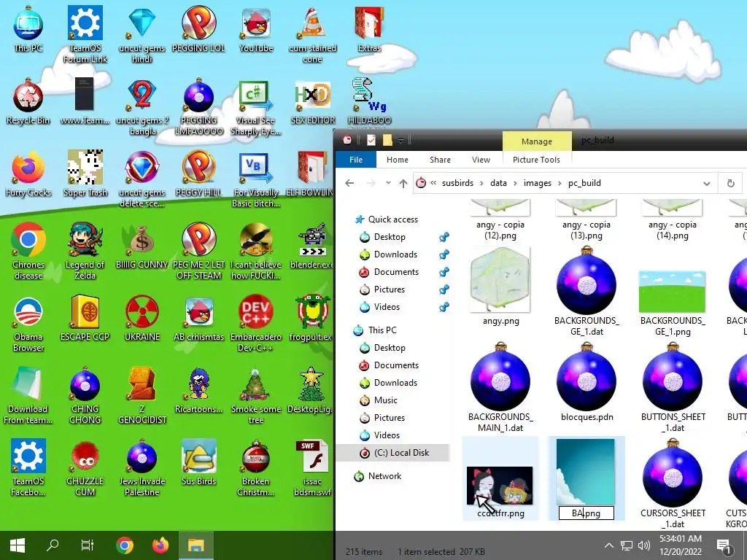Select the BACKGROUNDS_MAIN_1.dat file
The width and height of the screenshot is (747, 560).
click(500, 388)
